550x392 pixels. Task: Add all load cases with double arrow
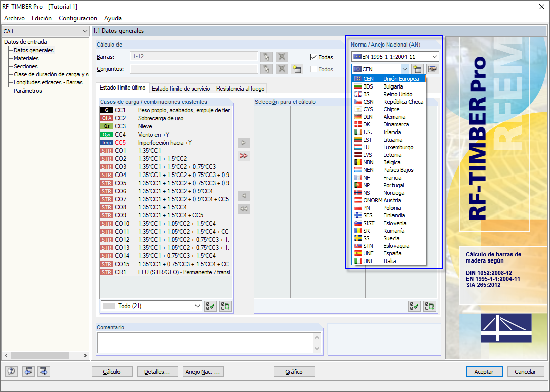pos(244,156)
